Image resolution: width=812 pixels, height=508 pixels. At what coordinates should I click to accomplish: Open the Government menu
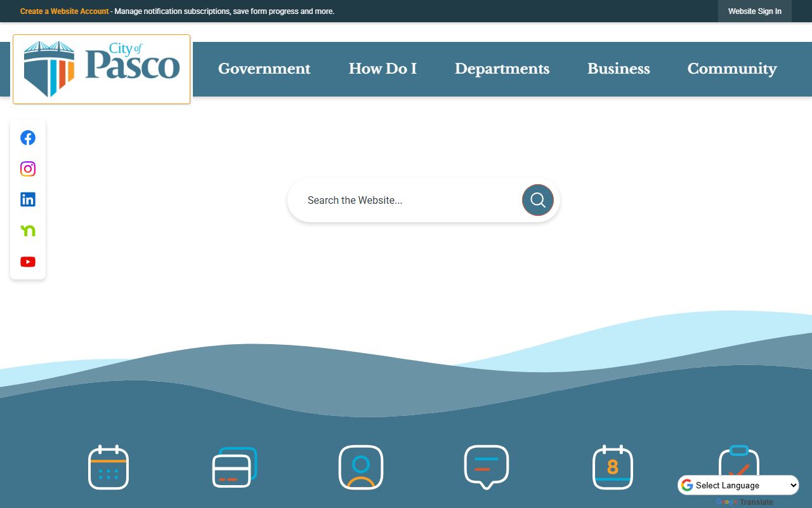coord(264,69)
